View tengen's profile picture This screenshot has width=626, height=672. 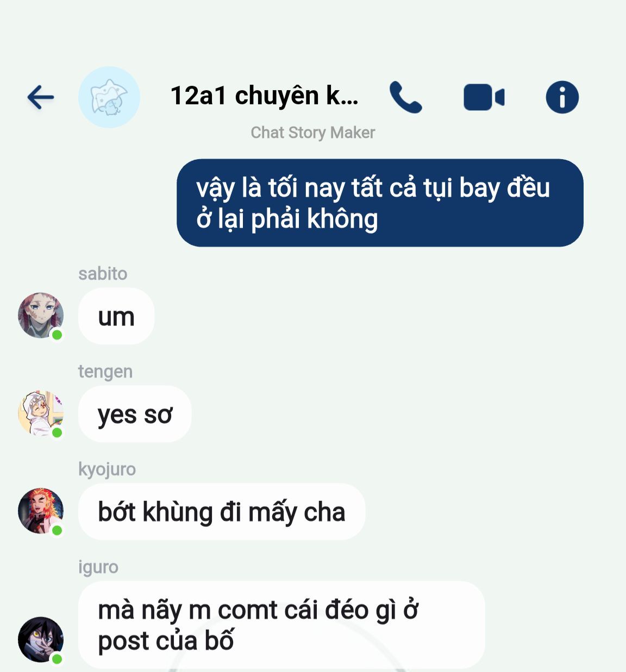point(41,413)
